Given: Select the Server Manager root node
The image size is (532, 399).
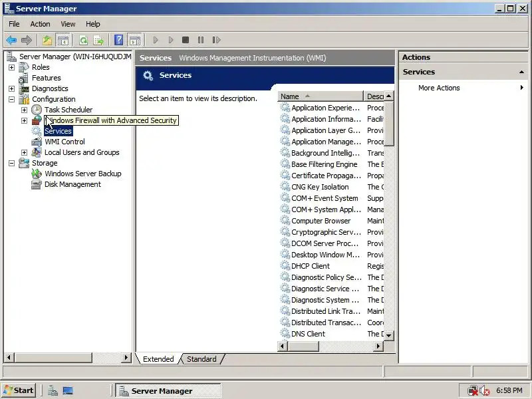Looking at the screenshot, I should tap(75, 57).
